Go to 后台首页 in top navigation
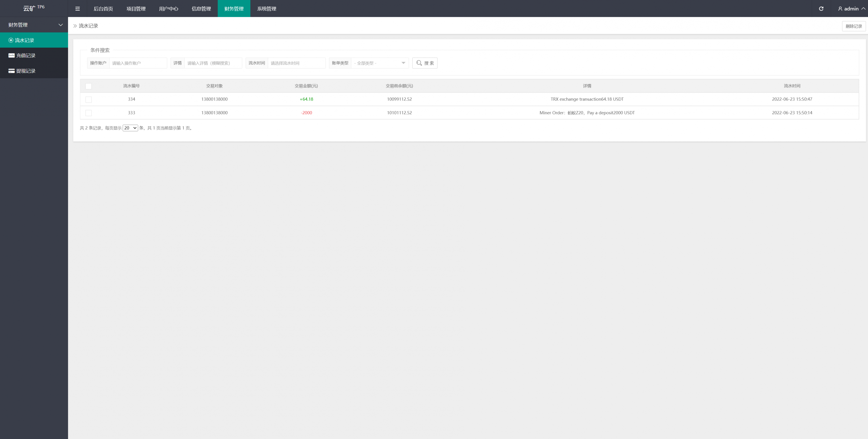This screenshot has width=868, height=439. tap(103, 9)
